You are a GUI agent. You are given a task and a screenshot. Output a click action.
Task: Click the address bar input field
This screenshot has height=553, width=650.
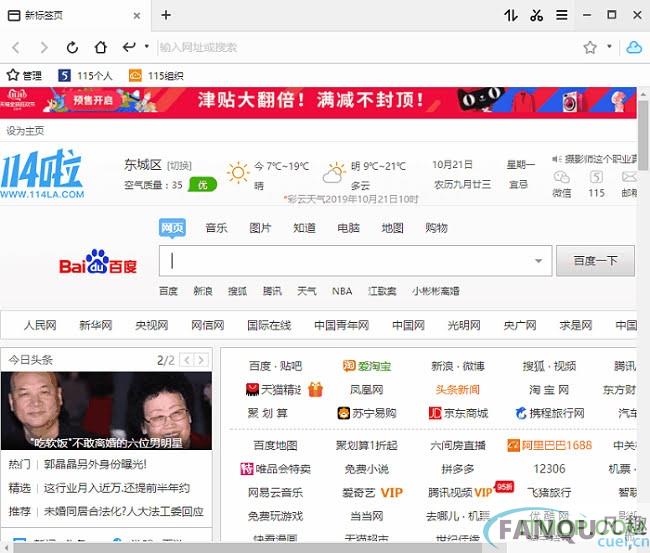coord(367,47)
